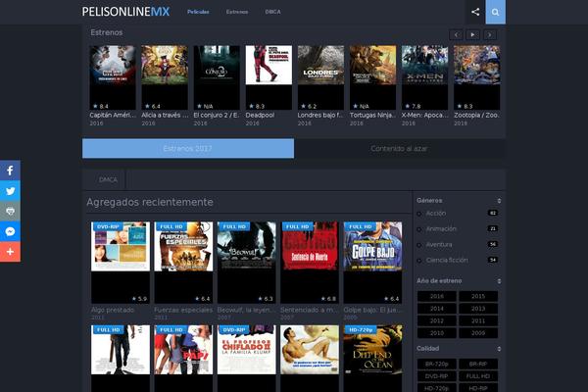Filter by year 2014
The image size is (588, 392).
pyautogui.click(x=436, y=309)
